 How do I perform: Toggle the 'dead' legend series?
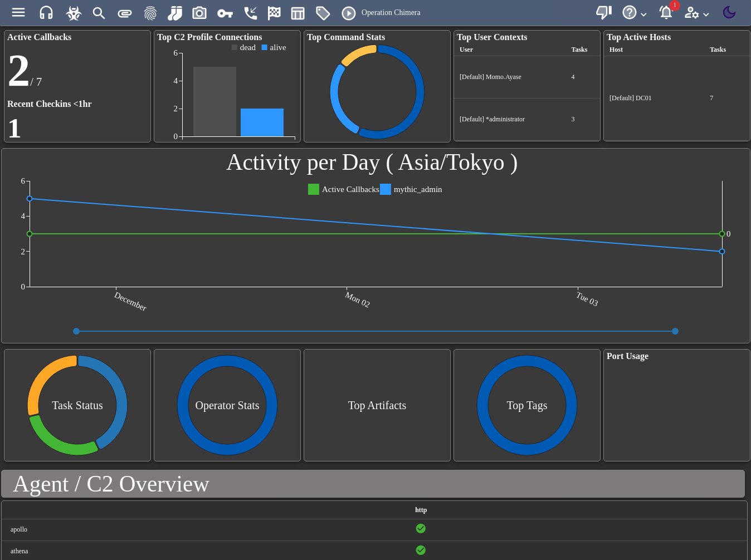pos(243,47)
